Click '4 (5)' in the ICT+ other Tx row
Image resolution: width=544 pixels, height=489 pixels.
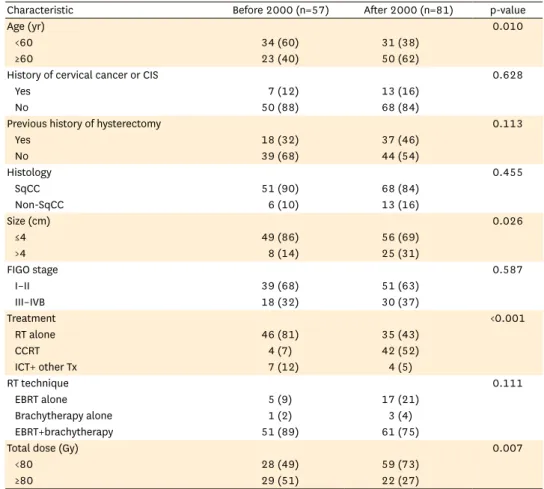coord(400,367)
